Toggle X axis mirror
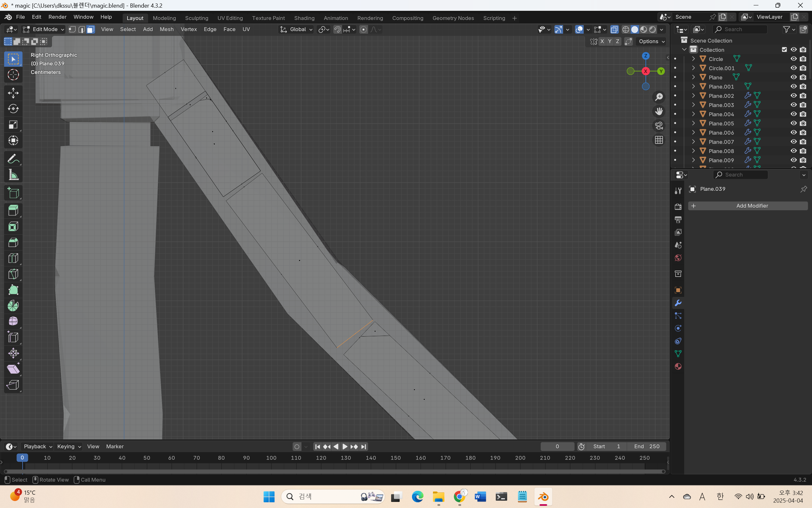The image size is (812, 508). point(602,41)
